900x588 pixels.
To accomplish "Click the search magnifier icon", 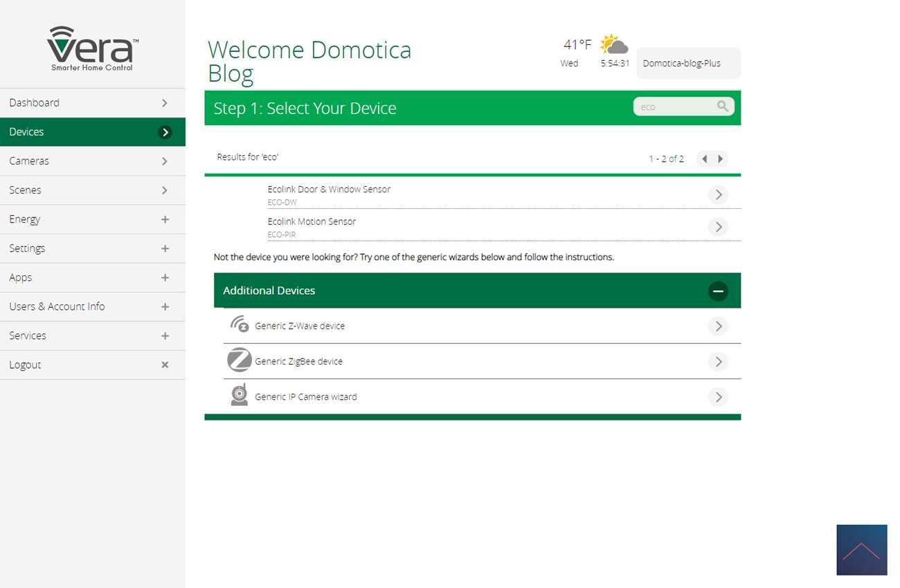I will click(722, 107).
